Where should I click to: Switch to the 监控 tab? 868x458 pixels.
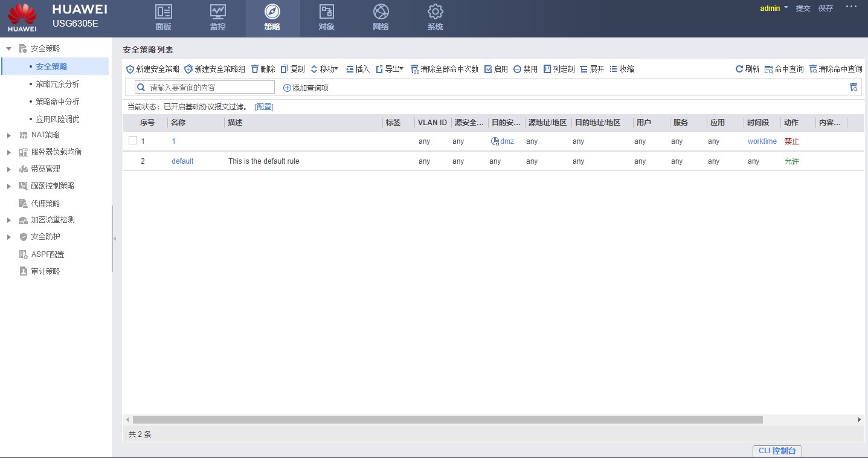pos(217,18)
